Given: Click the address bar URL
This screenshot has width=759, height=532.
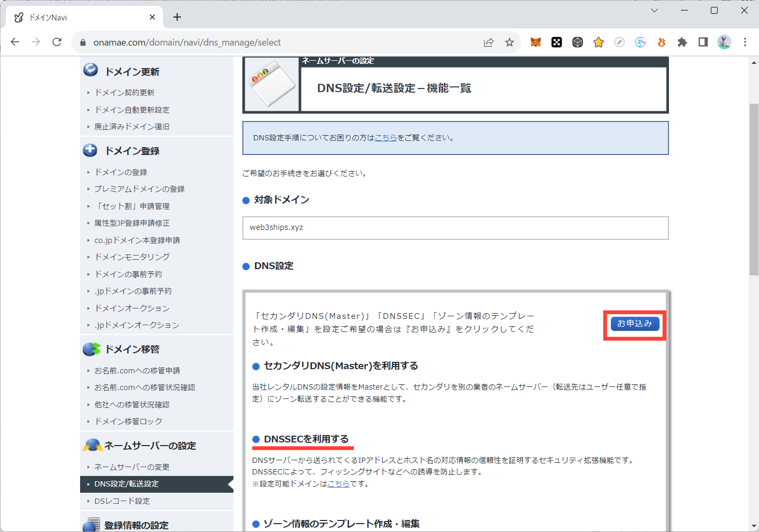Looking at the screenshot, I should [x=187, y=42].
